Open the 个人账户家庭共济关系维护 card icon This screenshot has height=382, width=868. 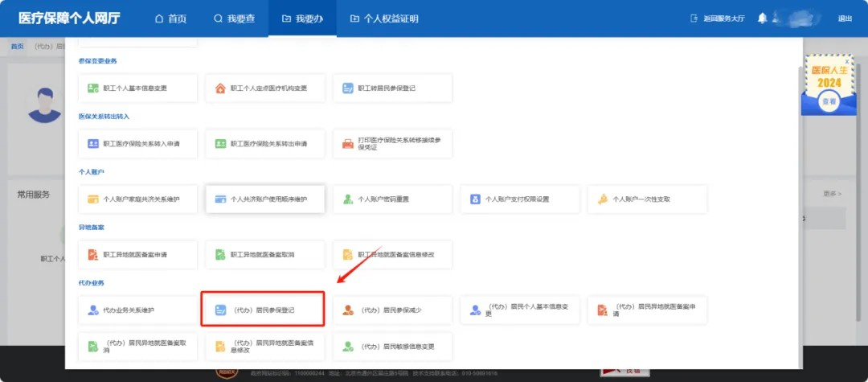pyautogui.click(x=92, y=199)
